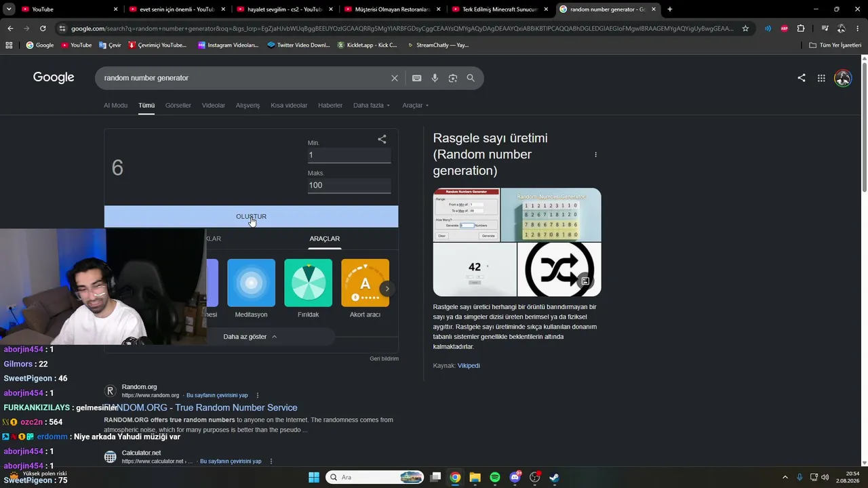Show next tools with carousel arrow
Viewport: 868px width, 488px height.
(x=387, y=289)
